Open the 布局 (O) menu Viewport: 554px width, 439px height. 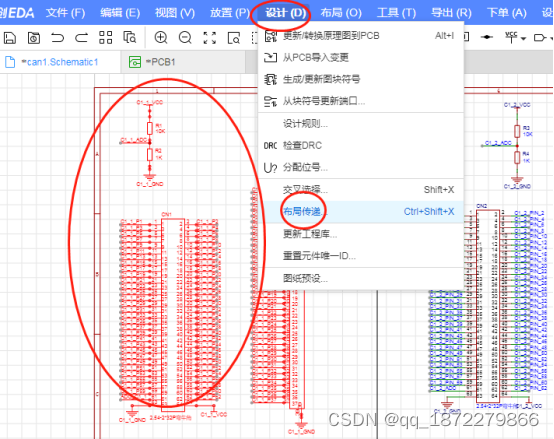[x=341, y=13]
